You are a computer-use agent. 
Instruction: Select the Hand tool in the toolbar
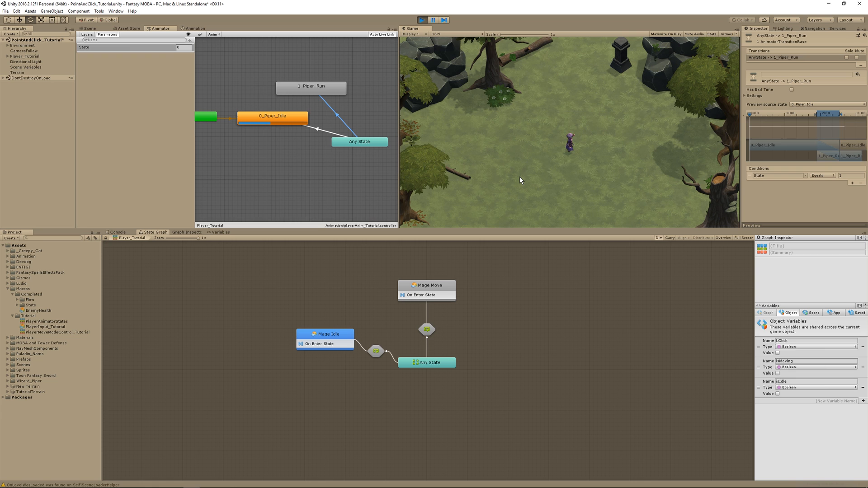coord(8,20)
